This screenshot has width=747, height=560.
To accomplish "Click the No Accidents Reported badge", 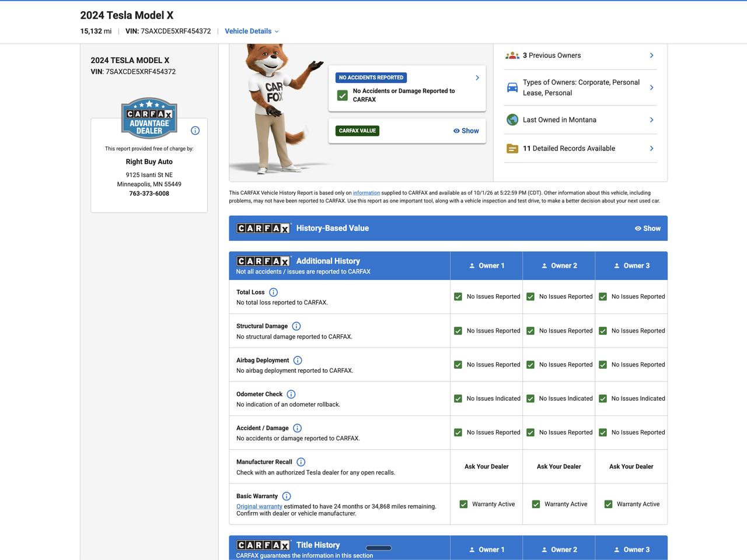I will [371, 78].
